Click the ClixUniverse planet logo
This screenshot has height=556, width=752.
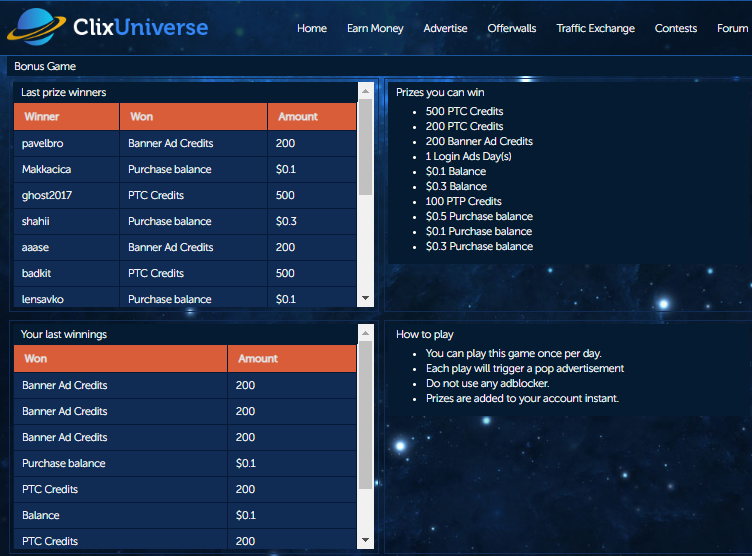[x=35, y=25]
